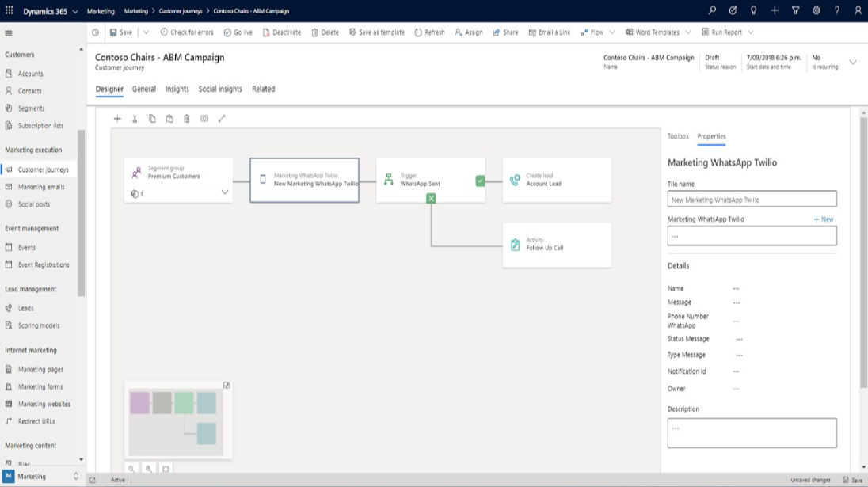Click the Go live button
The width and height of the screenshot is (868, 487).
pyautogui.click(x=238, y=32)
